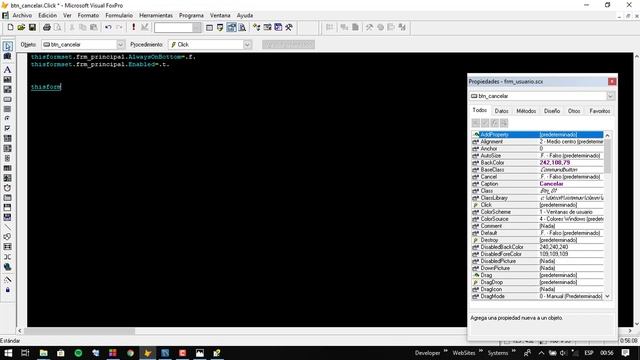The image size is (640, 360).
Task: Open the toolbar database combo box arrow
Action: pyautogui.click(x=197, y=27)
